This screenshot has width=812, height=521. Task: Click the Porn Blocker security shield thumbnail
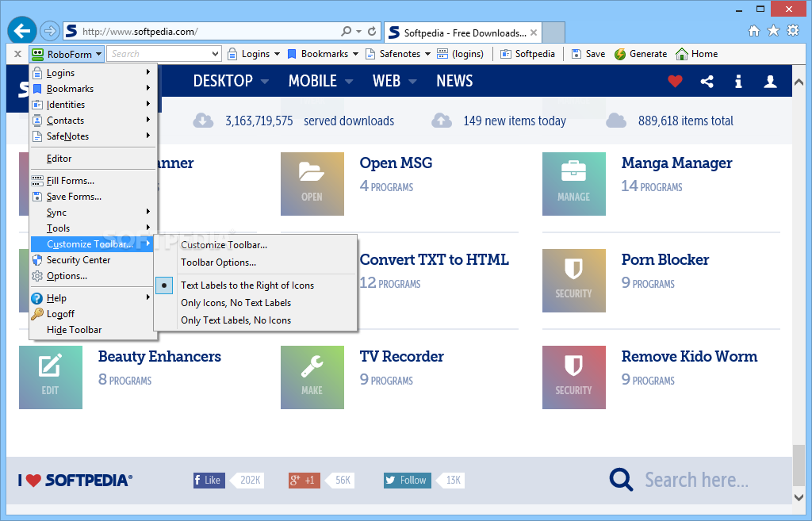tap(574, 281)
